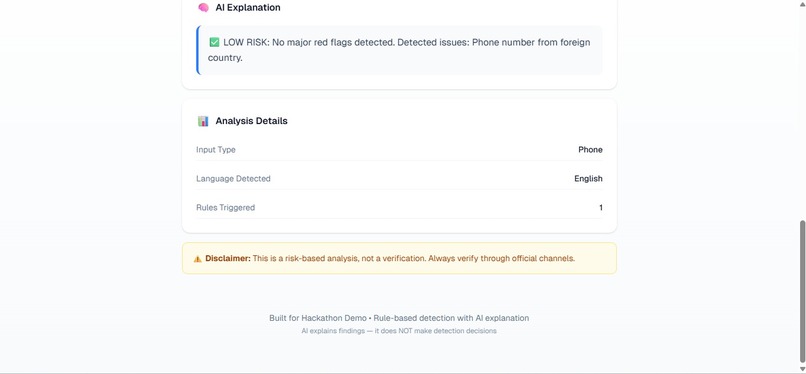Click the warning triangle in Disclaimer
Screen dimensions: 806x374
point(197,258)
